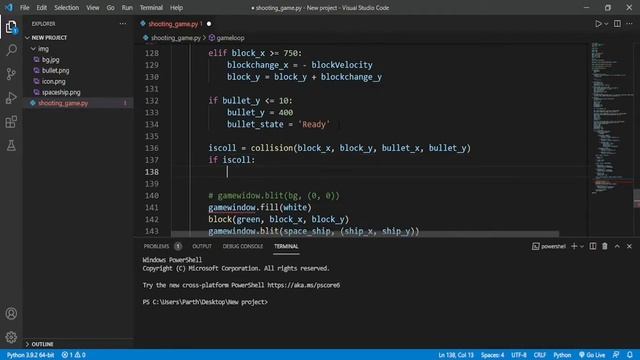Run Python file with play button
The width and height of the screenshot is (640, 360).
(x=598, y=24)
